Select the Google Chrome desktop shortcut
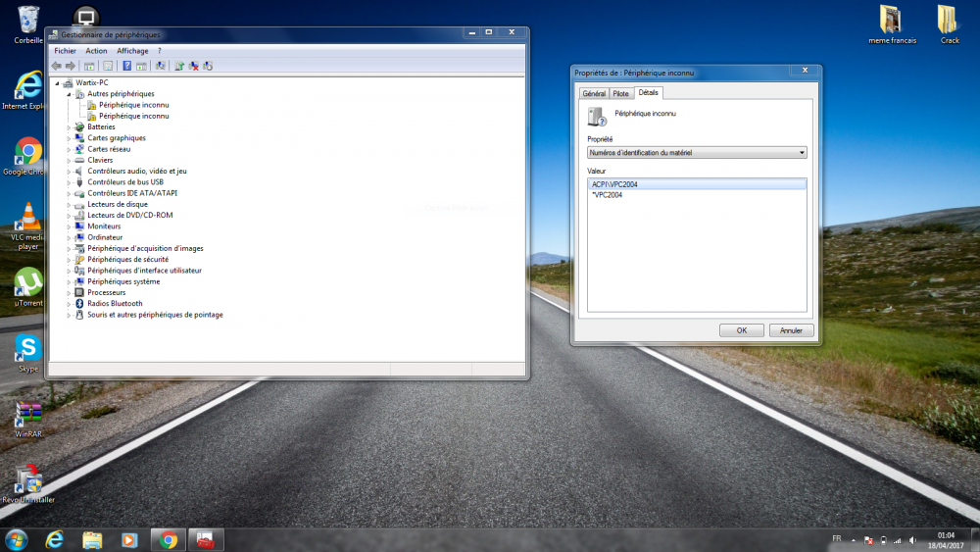Viewport: 980px width, 552px height. coord(25,156)
